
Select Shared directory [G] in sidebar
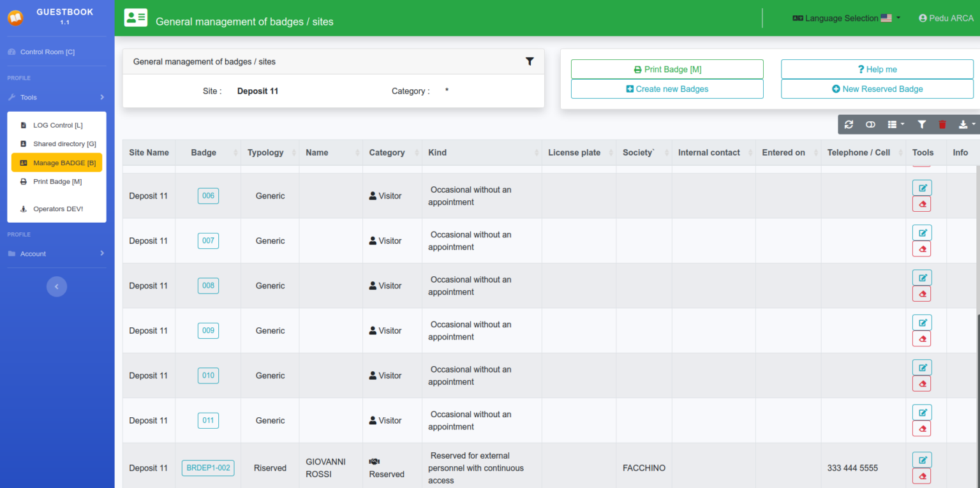tap(64, 144)
